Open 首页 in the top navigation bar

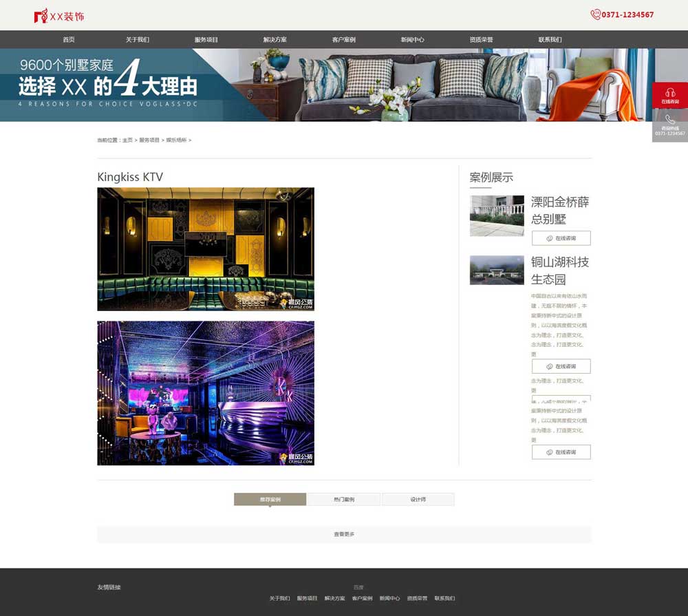[x=69, y=40]
